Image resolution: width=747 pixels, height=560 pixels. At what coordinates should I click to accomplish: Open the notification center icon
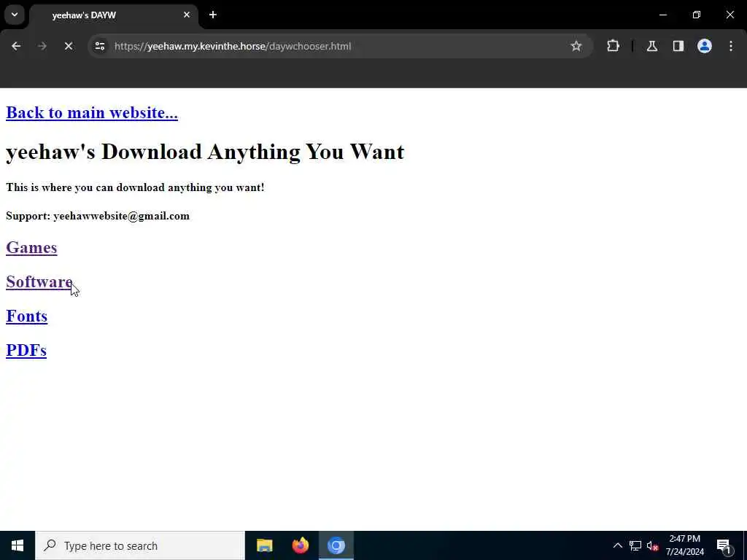[x=724, y=545]
